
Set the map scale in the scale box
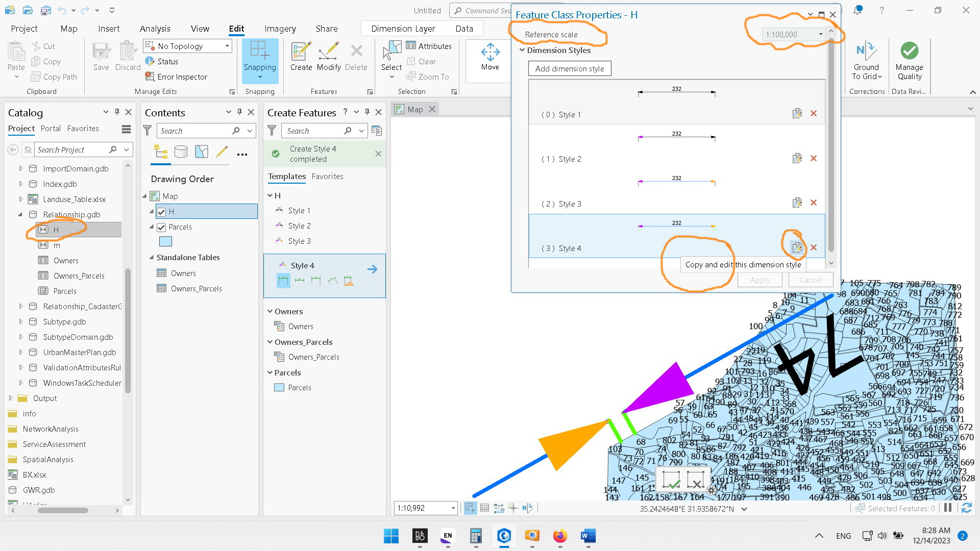point(422,508)
